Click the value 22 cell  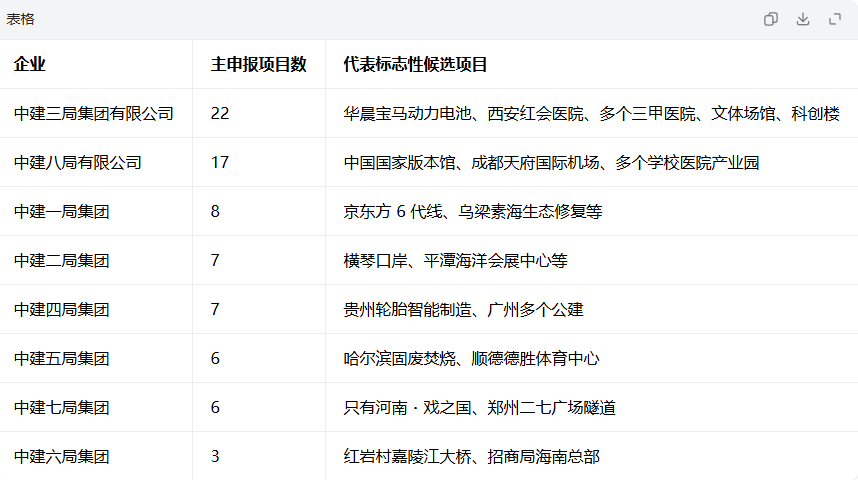click(x=220, y=113)
